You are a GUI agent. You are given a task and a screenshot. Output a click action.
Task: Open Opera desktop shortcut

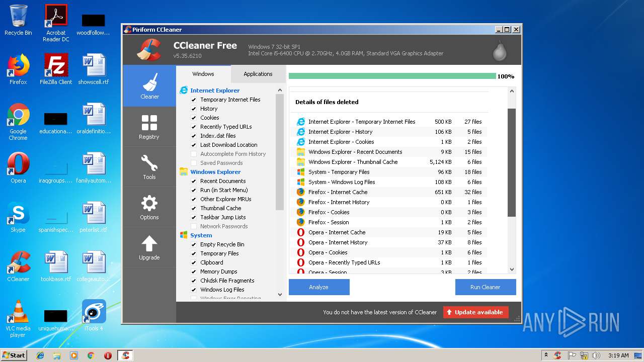point(18,168)
